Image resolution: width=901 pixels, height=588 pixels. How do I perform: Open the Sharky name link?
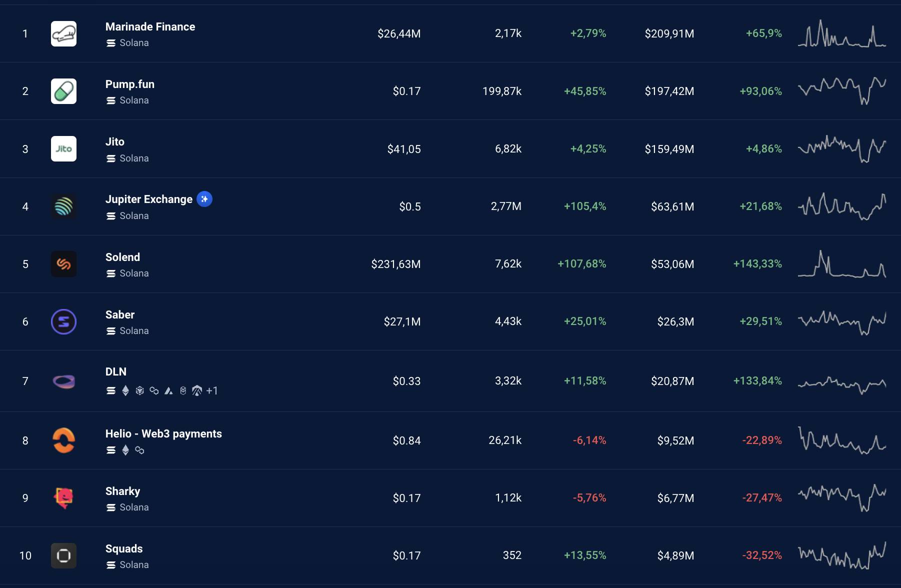pyautogui.click(x=122, y=491)
